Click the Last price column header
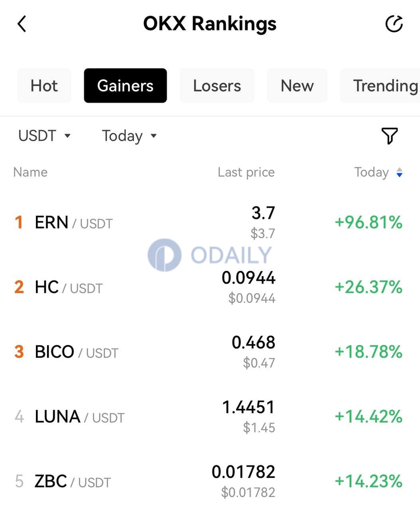This screenshot has width=420, height=511. (x=246, y=172)
